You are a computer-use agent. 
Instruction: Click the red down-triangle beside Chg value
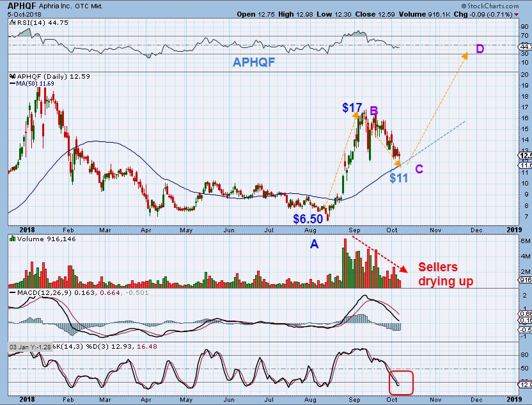pyautogui.click(x=517, y=15)
